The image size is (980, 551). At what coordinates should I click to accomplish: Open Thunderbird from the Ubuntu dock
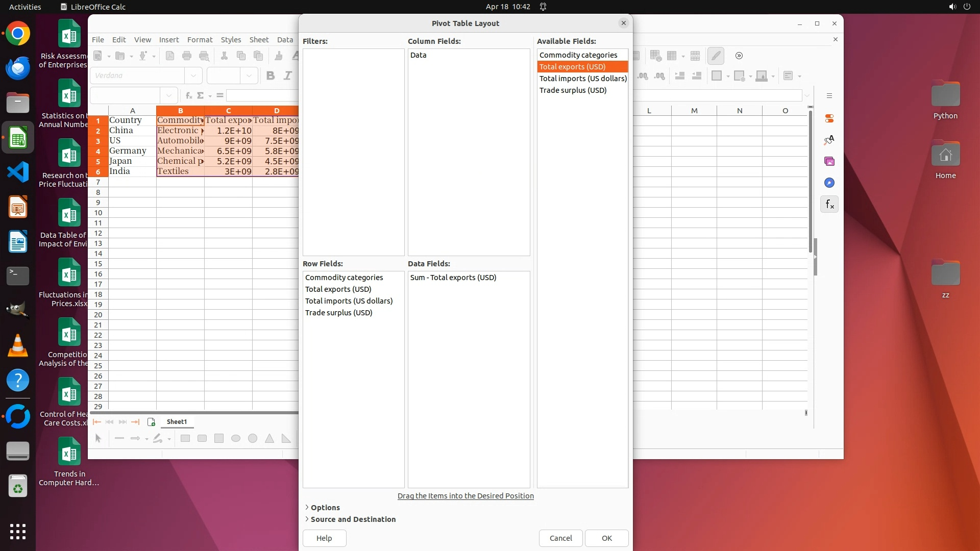[18, 67]
